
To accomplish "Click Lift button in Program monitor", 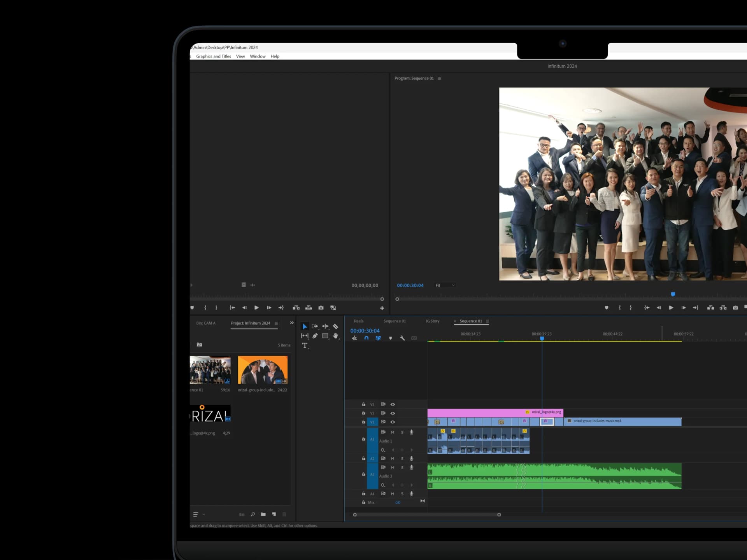I will pyautogui.click(x=710, y=308).
